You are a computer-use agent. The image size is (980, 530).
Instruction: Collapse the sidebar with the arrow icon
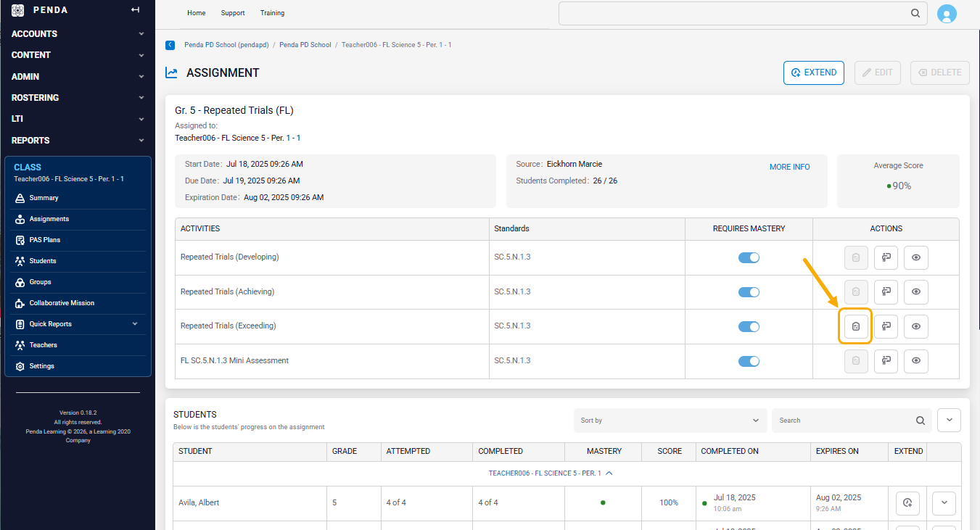135,10
